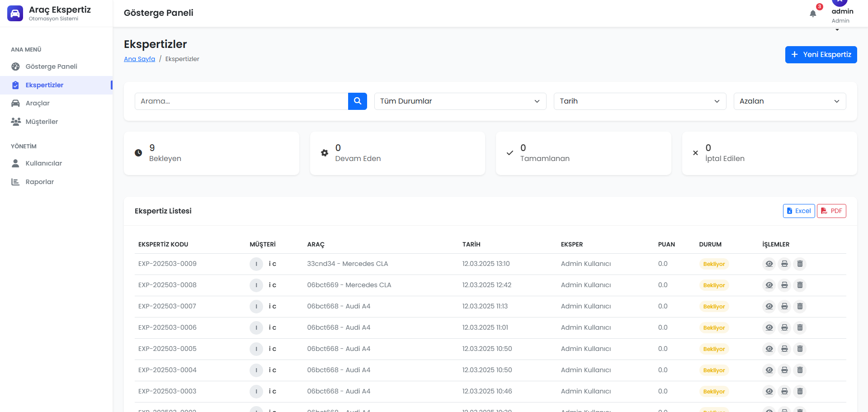Print report for EXP-202503-0006
This screenshot has width=868, height=412.
[784, 328]
